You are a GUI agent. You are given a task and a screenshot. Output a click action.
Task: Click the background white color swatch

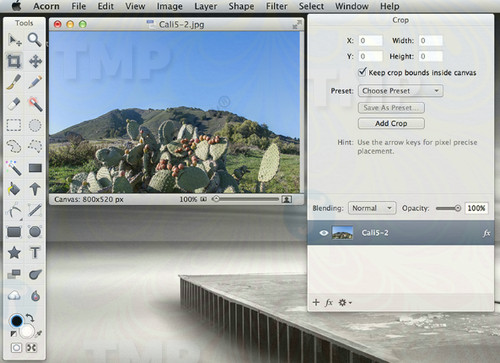27,331
